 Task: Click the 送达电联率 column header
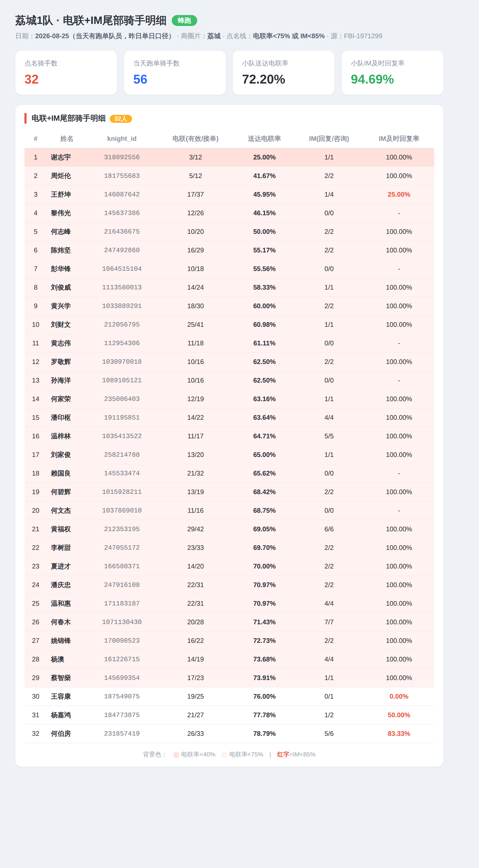tap(264, 139)
